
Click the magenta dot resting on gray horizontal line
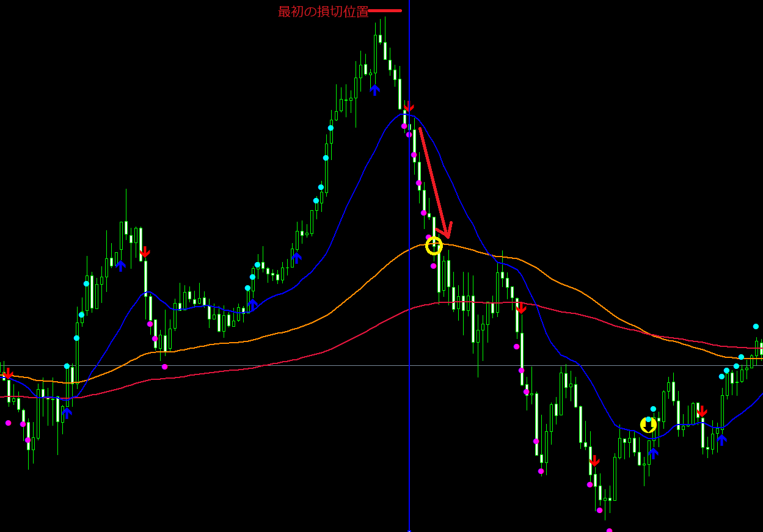164,367
